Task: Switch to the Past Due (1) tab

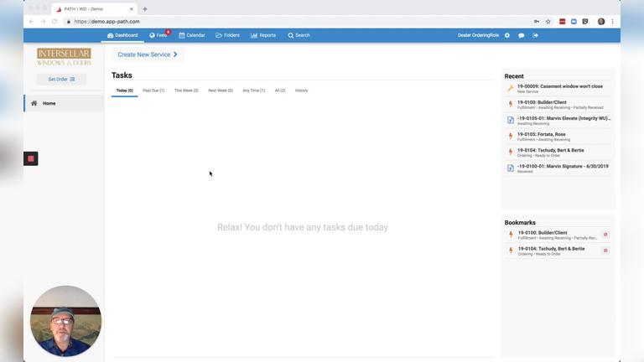Action: point(153,90)
